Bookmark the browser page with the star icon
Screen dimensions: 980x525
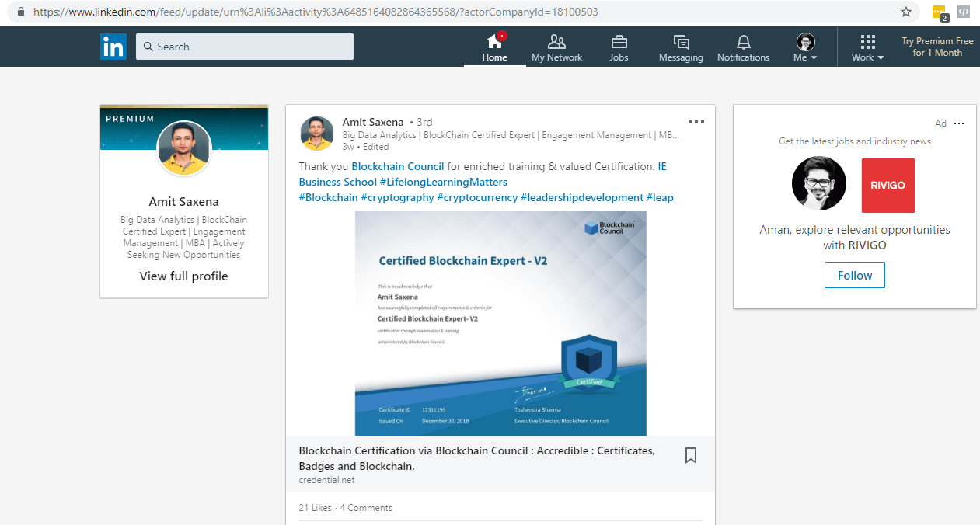905,12
